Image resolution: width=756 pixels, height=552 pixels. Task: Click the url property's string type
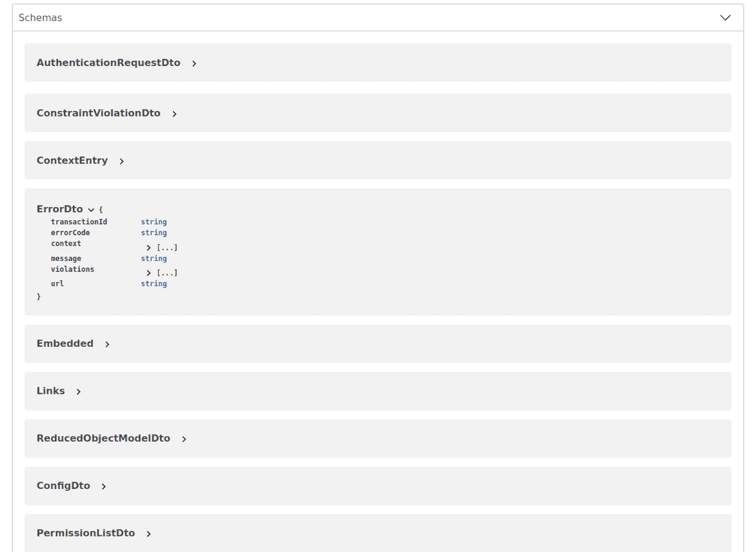[154, 283]
